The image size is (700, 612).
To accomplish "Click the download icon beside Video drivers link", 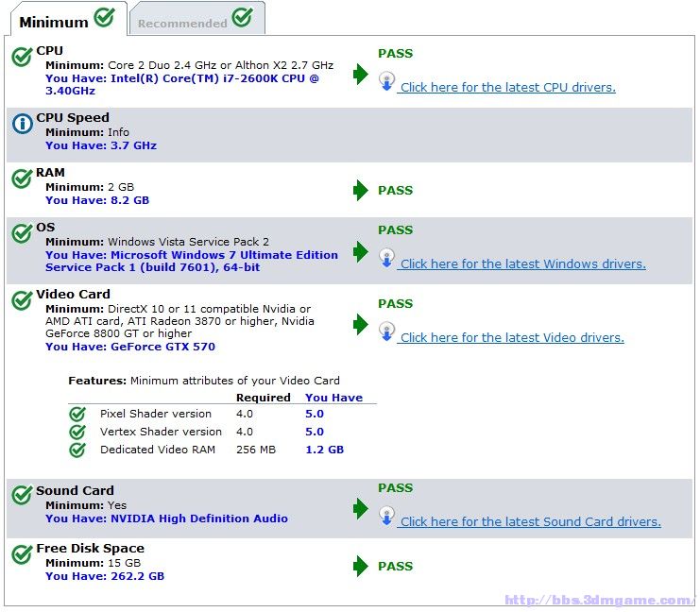I will point(386,331).
